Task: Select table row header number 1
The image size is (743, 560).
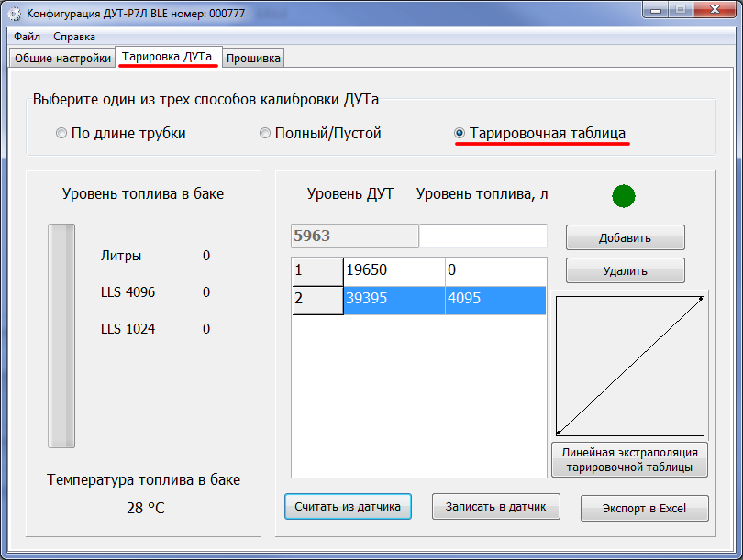Action: pos(317,271)
